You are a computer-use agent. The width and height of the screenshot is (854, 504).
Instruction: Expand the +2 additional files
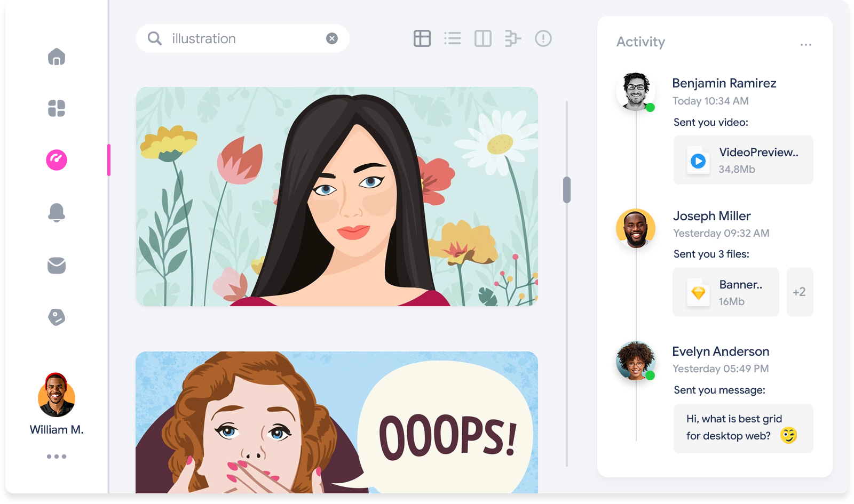(x=800, y=292)
